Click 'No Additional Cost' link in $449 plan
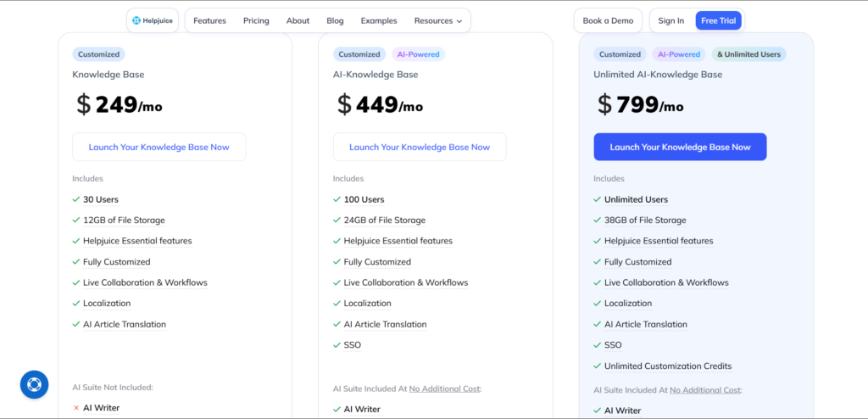 point(444,389)
